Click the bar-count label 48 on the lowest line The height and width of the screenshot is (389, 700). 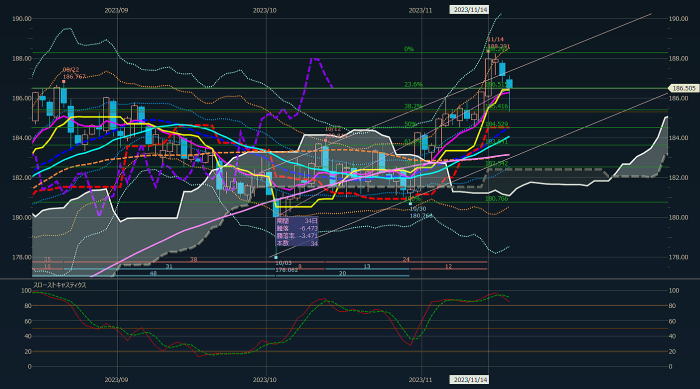[x=153, y=273]
